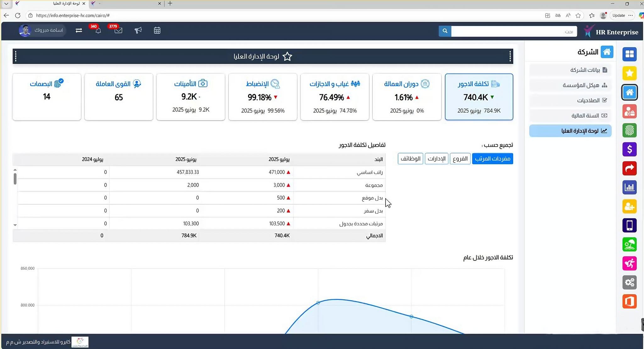This screenshot has width=644, height=349.
Task: Open the three-dot menu on the header's right edge
Action: tap(510, 56)
